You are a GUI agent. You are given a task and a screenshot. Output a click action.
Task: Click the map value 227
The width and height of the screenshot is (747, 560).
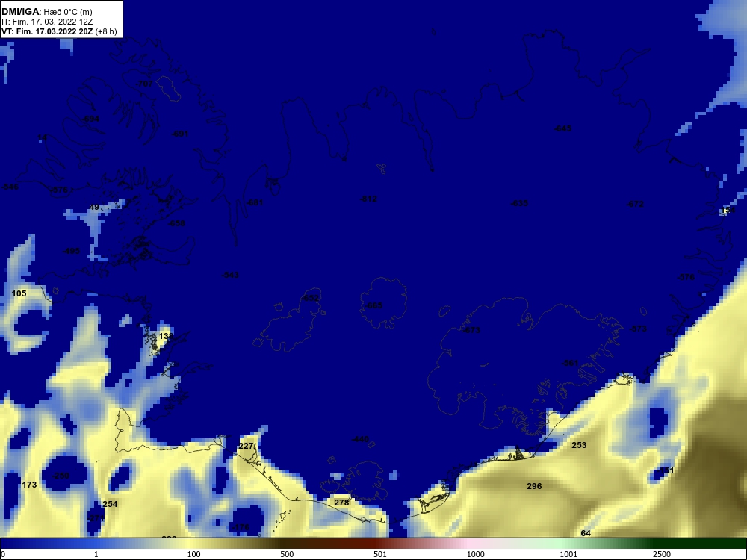tap(246, 447)
